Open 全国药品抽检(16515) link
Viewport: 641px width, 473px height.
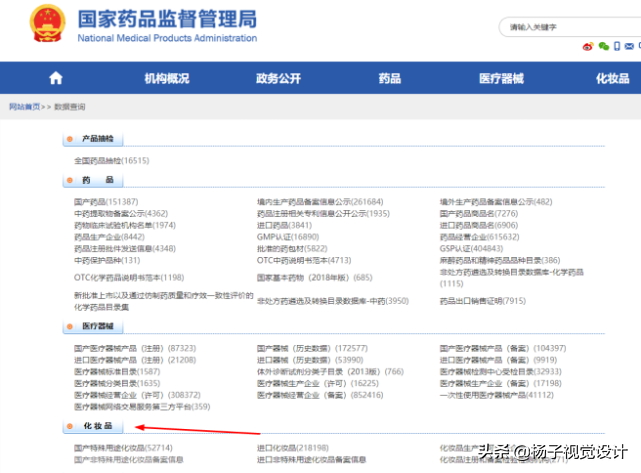click(112, 160)
